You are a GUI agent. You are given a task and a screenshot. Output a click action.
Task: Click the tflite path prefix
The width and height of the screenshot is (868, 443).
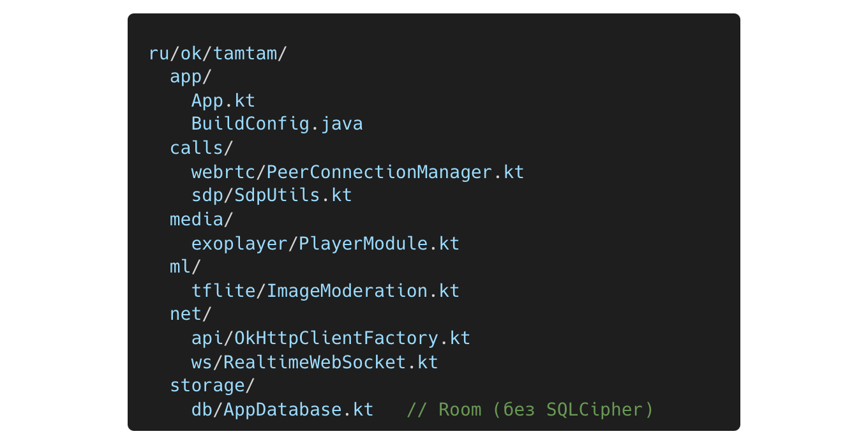pyautogui.click(x=223, y=290)
